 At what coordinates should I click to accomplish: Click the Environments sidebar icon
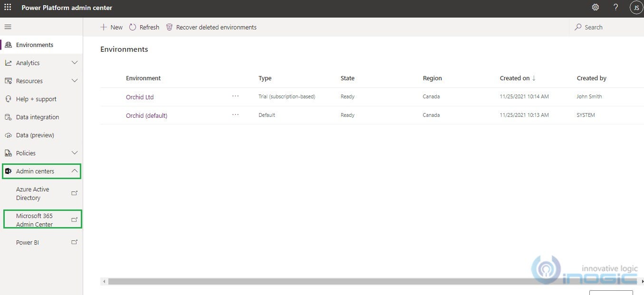pos(8,45)
